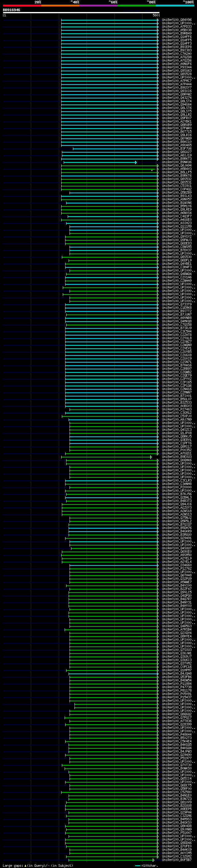197x868 pixels.
Task: Open hit UniRef100_Q43274
Action: 177,98
